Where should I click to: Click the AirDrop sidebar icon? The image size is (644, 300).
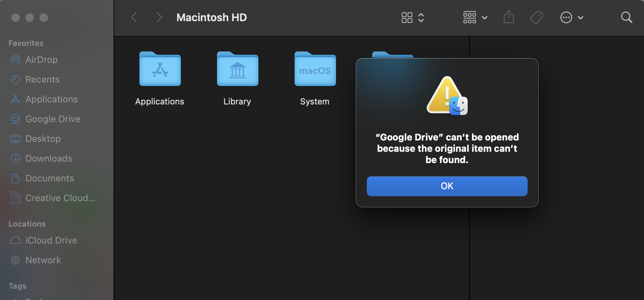click(16, 60)
